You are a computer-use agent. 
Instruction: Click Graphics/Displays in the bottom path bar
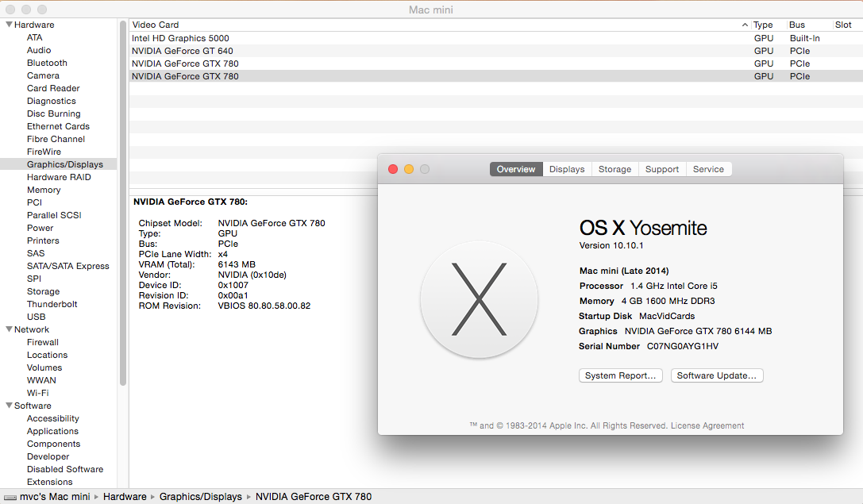(x=200, y=497)
